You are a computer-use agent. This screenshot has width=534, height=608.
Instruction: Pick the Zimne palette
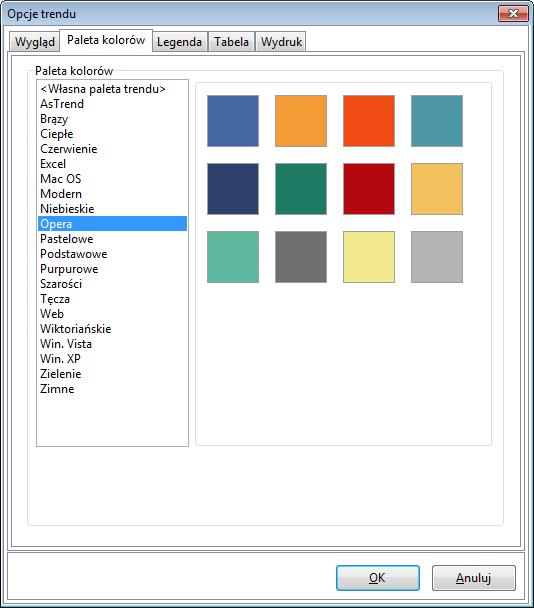(x=112, y=389)
